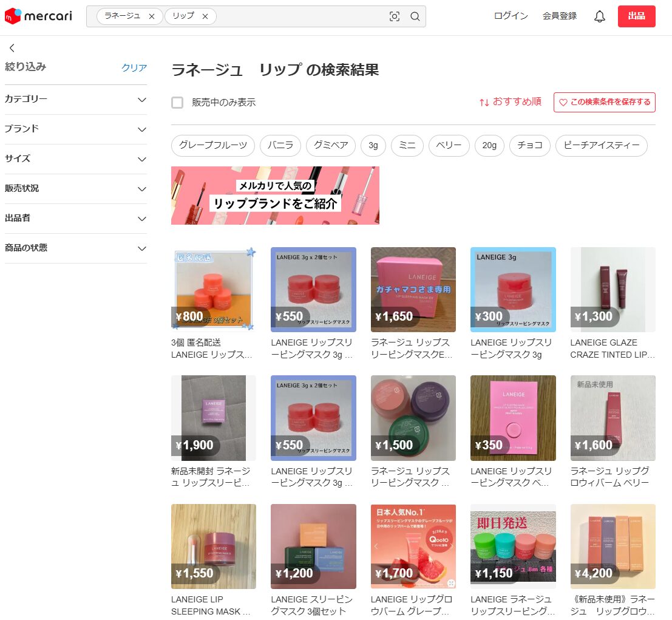The height and width of the screenshot is (620, 672).
Task: Open the ログイン link
Action: click(511, 16)
